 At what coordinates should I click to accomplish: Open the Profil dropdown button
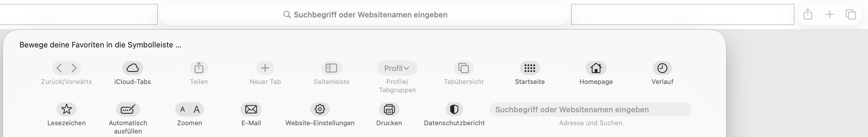397,68
